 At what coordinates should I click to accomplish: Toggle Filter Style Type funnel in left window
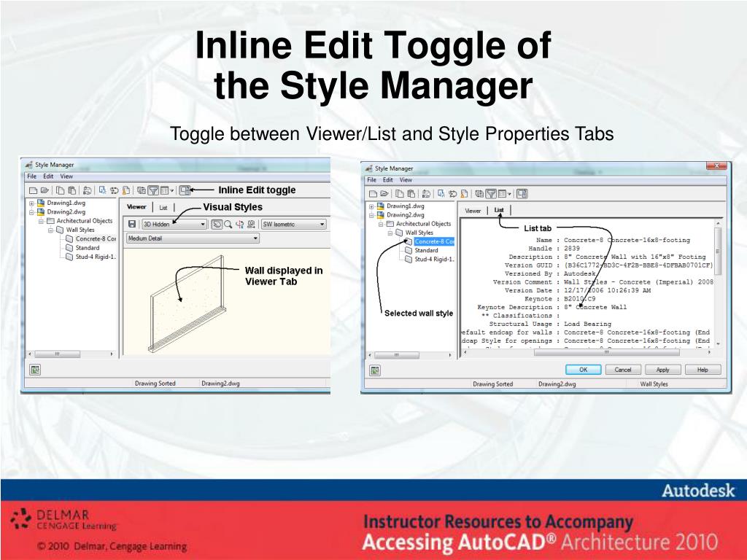pyautogui.click(x=153, y=190)
